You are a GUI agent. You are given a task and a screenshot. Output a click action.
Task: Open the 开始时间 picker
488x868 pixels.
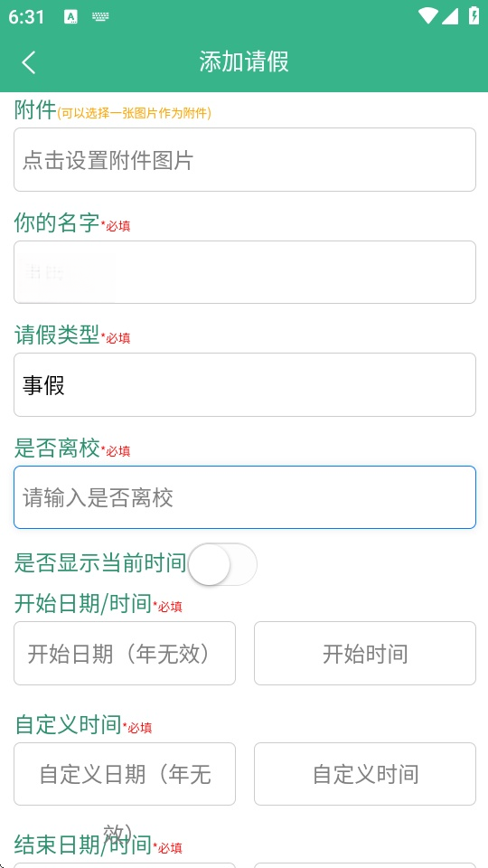[365, 653]
